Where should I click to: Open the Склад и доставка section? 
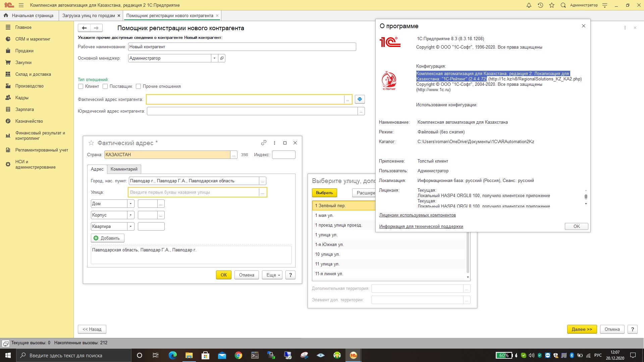pyautogui.click(x=33, y=74)
